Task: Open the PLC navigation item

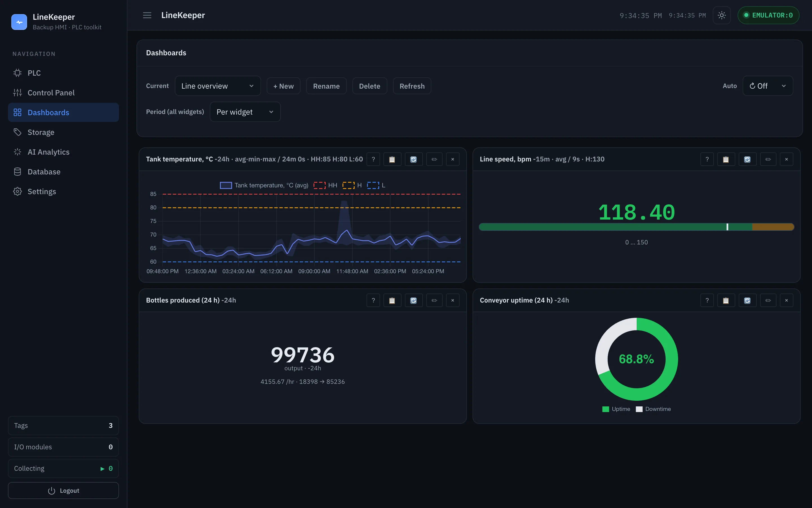Action: coord(63,73)
